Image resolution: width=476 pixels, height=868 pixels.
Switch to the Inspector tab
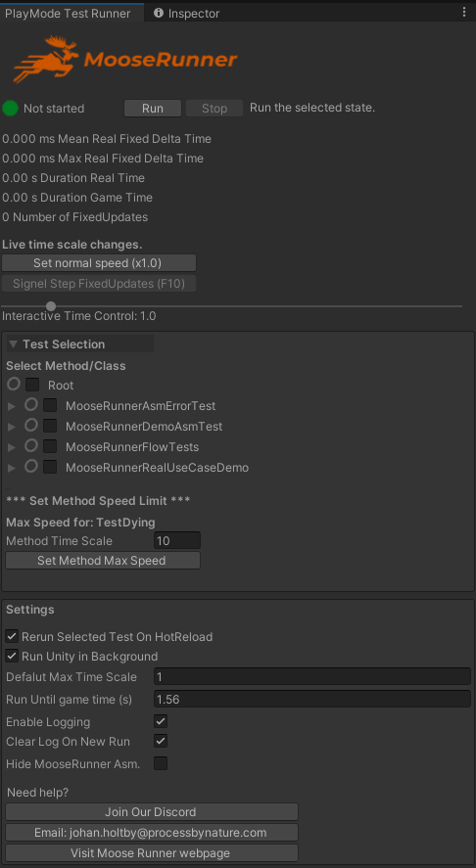187,14
